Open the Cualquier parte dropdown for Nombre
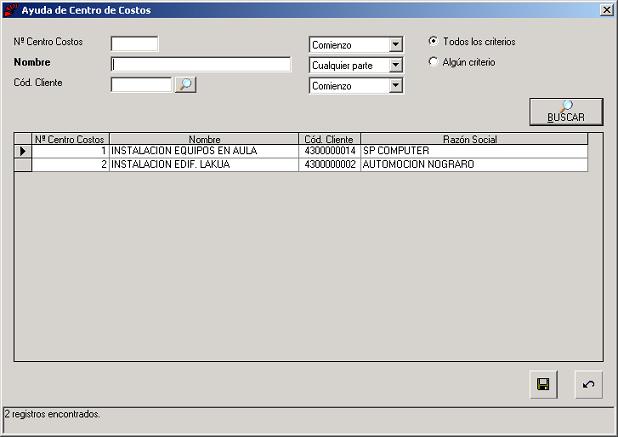618x437 pixels. coord(395,65)
